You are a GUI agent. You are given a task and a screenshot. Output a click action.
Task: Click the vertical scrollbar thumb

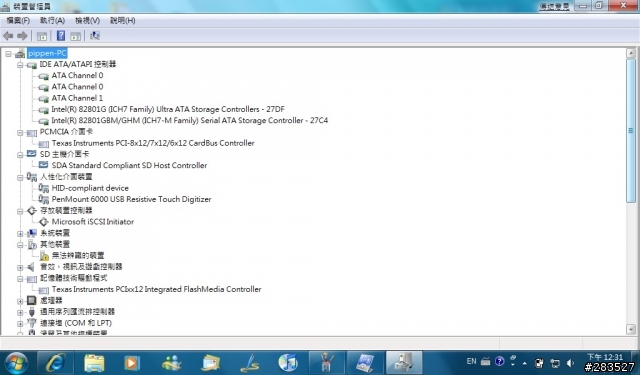631,131
